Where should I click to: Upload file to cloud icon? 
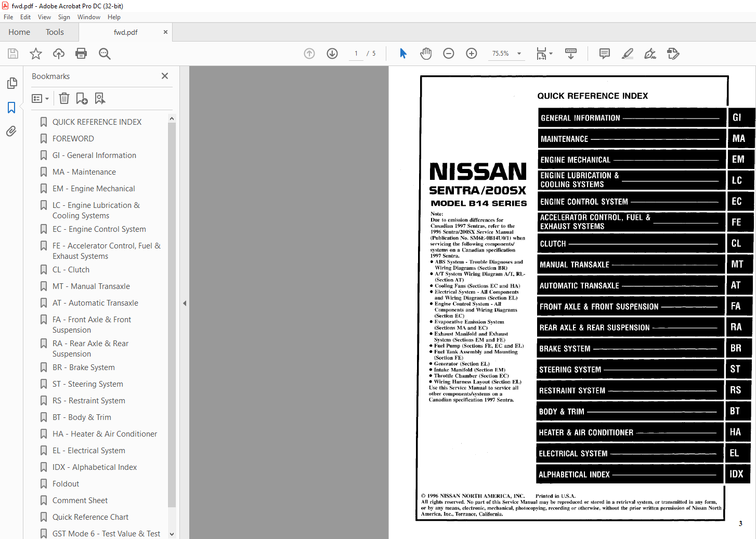pyautogui.click(x=59, y=54)
